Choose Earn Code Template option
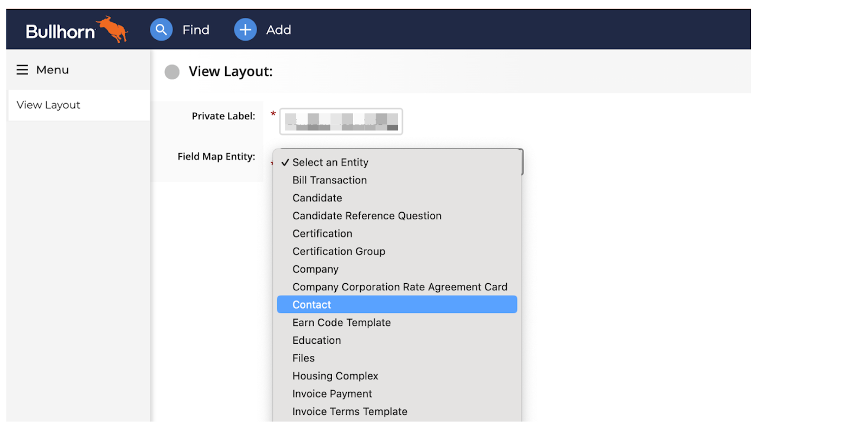Image resolution: width=868 pixels, height=434 pixels. click(x=341, y=323)
